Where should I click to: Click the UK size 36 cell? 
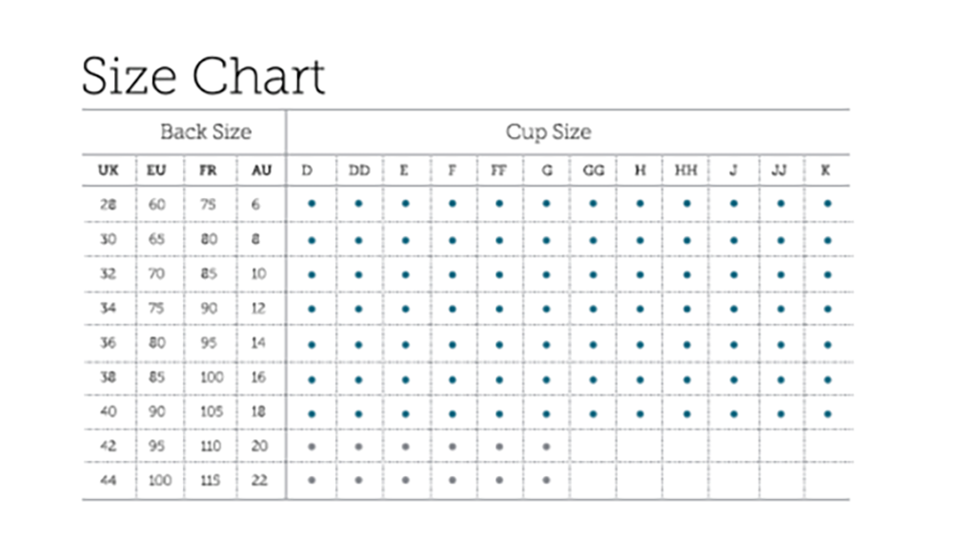tap(108, 345)
